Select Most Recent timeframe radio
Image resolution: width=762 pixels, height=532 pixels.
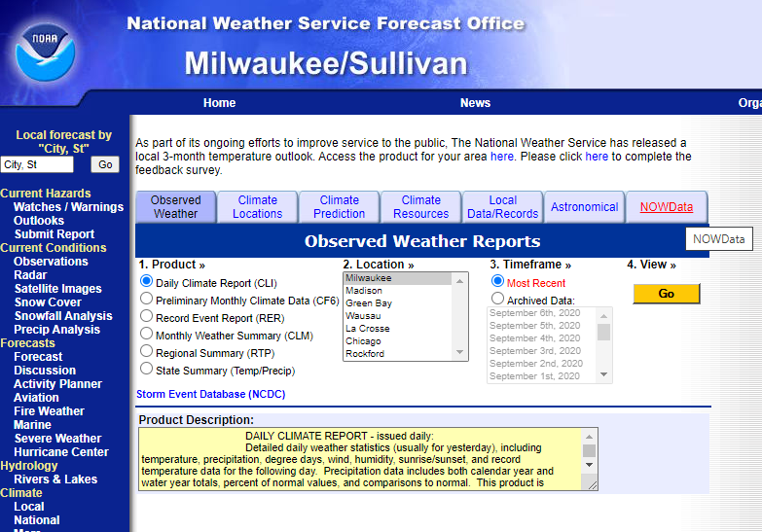(x=497, y=281)
